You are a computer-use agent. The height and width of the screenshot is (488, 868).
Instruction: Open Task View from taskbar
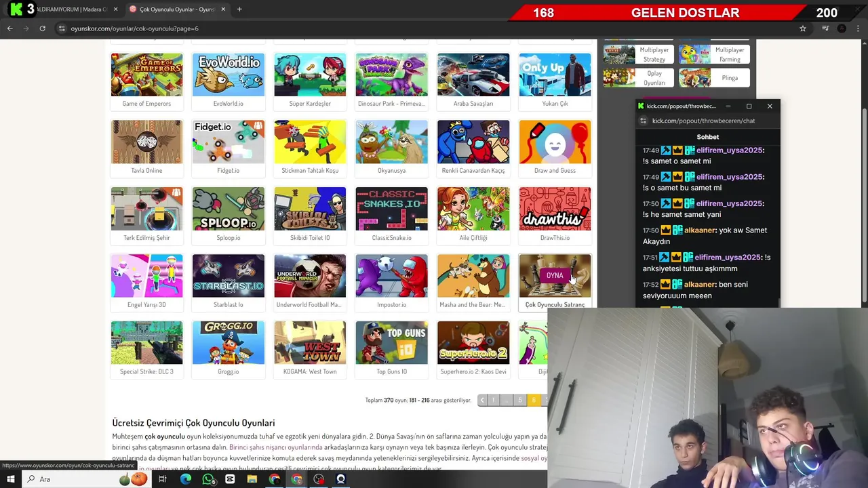click(163, 479)
